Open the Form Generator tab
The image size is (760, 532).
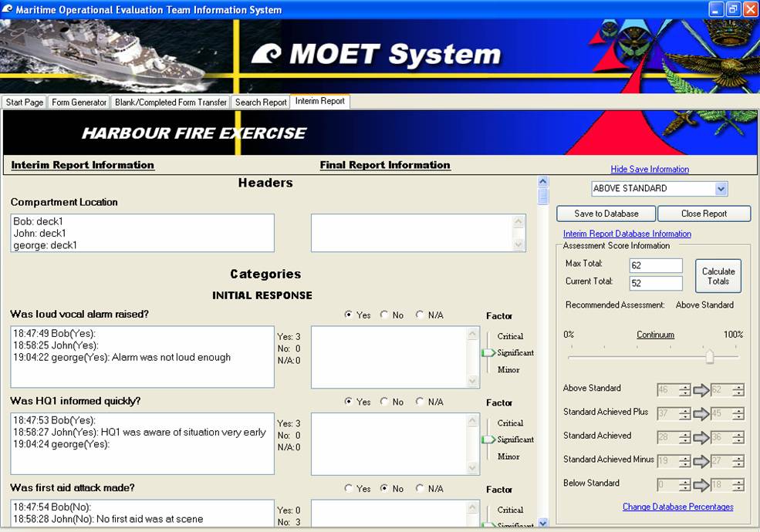click(x=79, y=102)
